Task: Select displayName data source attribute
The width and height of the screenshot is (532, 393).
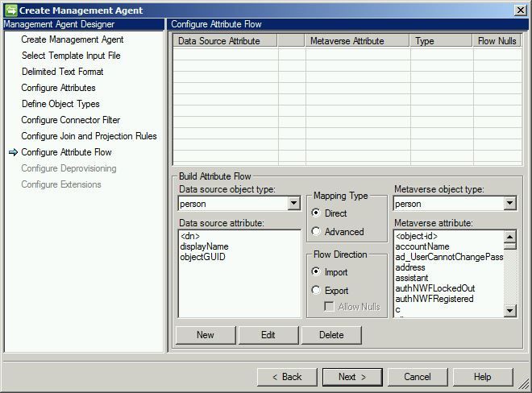Action: coord(204,246)
